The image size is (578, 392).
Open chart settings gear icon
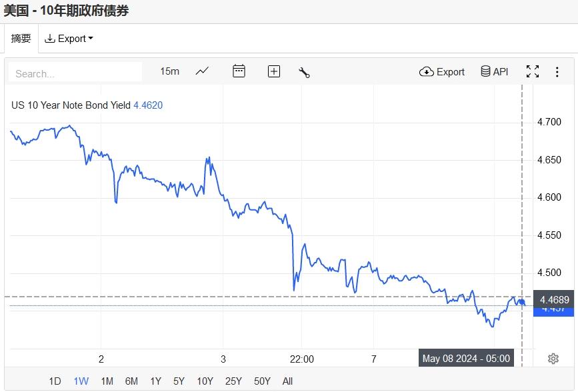553,359
